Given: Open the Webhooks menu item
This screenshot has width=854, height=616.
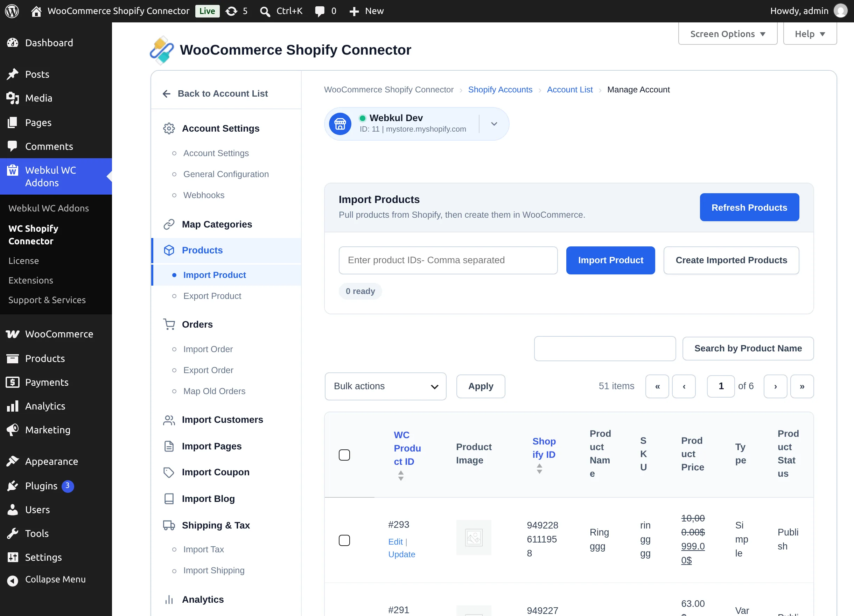Looking at the screenshot, I should [204, 195].
